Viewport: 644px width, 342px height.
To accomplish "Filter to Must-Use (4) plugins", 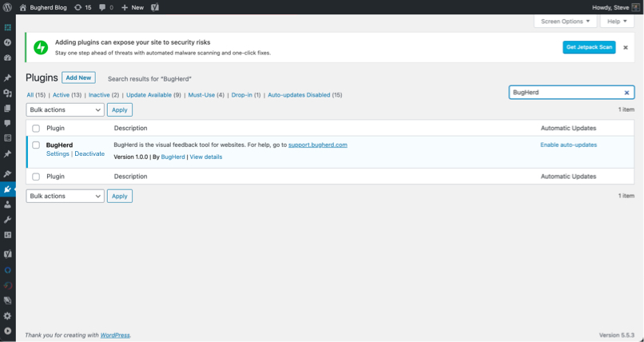I will [x=206, y=95].
